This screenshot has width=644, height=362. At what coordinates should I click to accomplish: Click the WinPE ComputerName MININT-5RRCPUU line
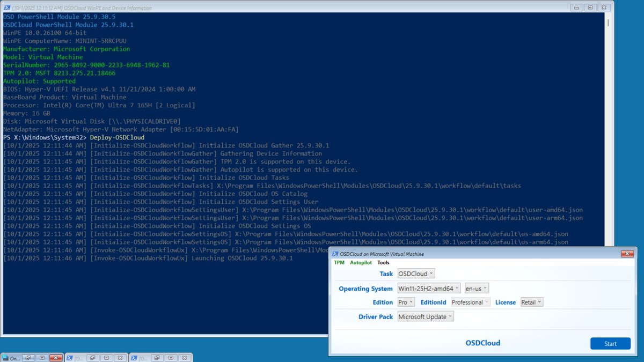tap(64, 41)
